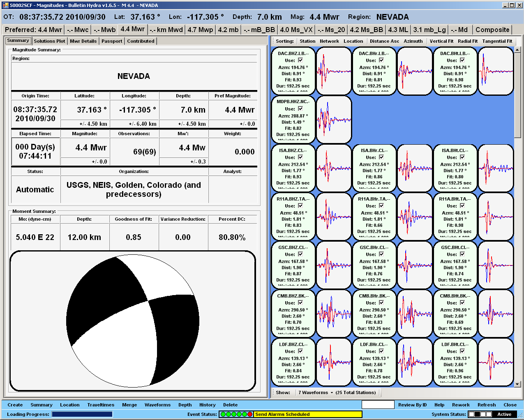Viewport: 524px width, 420px height.
Task: Open ISA.BHt.CI waveform plot
Action: (x=496, y=168)
